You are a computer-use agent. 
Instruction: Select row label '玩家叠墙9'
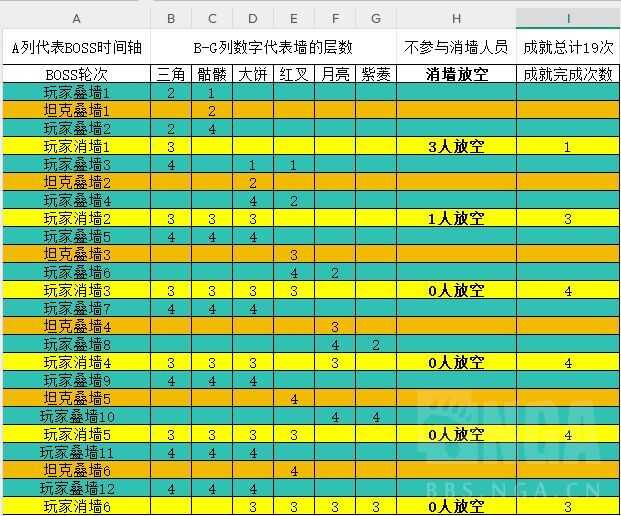coord(76,380)
